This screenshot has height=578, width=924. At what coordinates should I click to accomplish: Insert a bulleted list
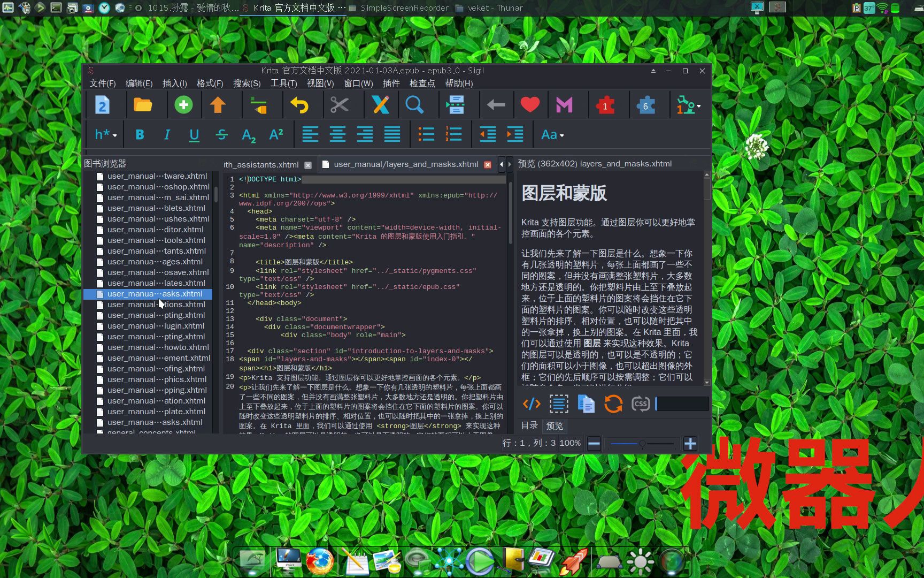(426, 134)
